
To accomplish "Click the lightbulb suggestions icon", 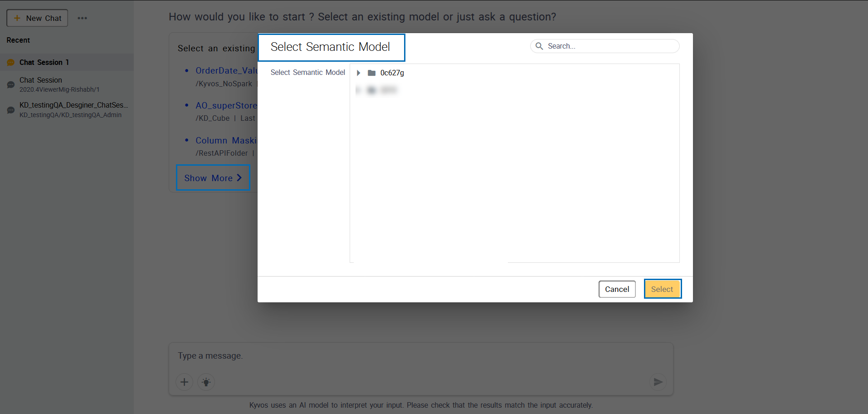I will pyautogui.click(x=206, y=382).
